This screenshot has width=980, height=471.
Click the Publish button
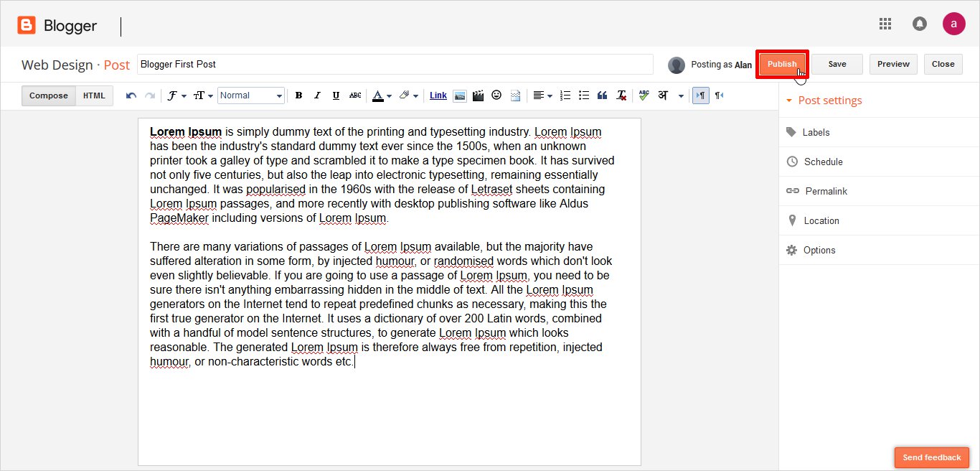pyautogui.click(x=781, y=64)
